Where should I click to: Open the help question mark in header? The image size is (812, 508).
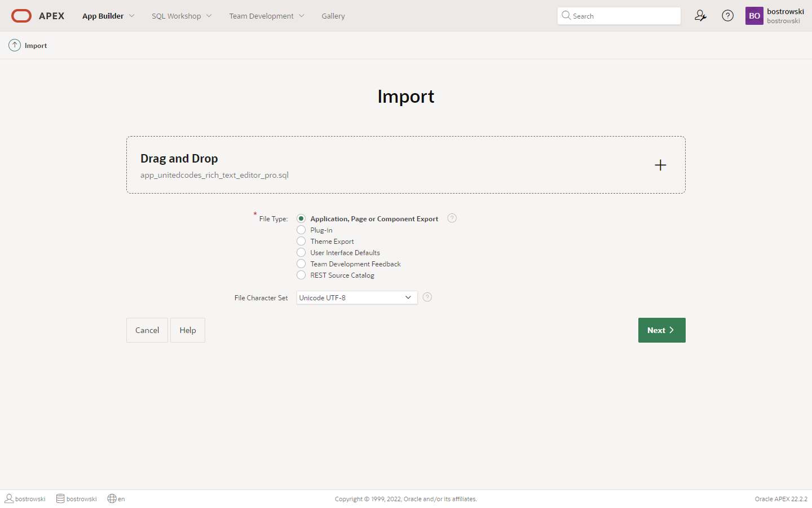click(728, 16)
